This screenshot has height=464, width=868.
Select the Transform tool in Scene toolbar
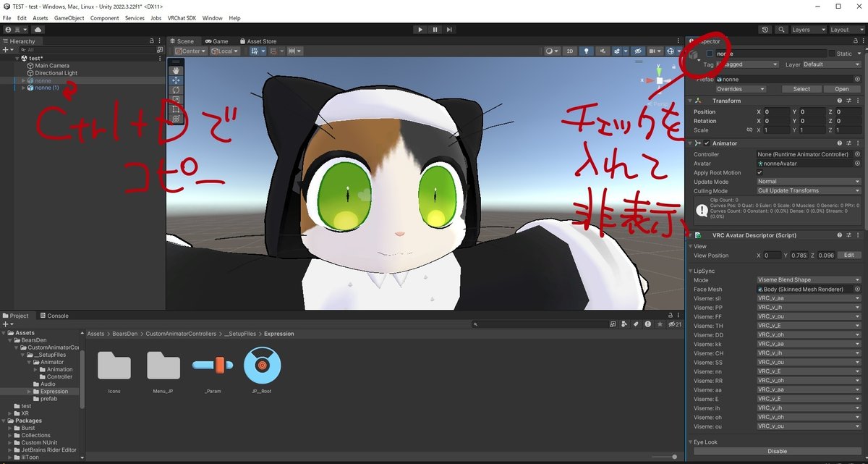pos(176,119)
